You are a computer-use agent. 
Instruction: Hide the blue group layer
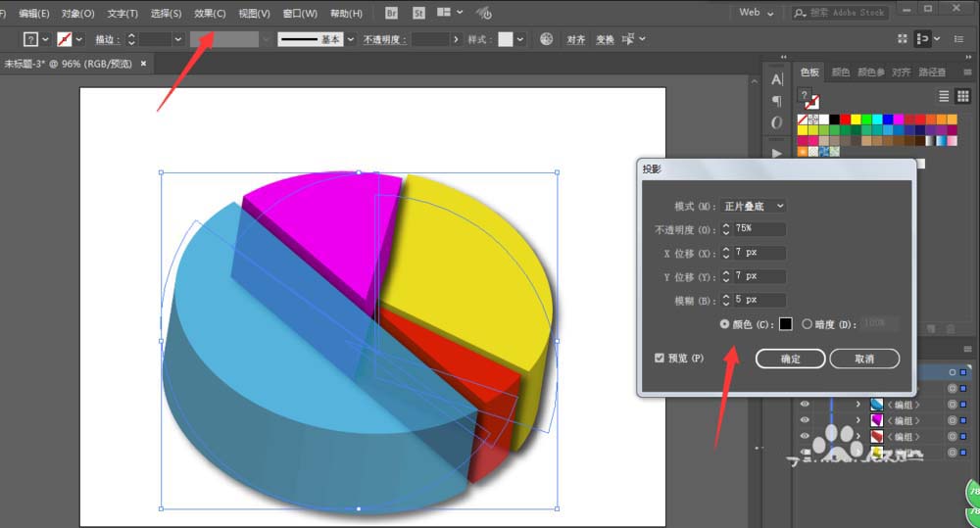tap(805, 404)
